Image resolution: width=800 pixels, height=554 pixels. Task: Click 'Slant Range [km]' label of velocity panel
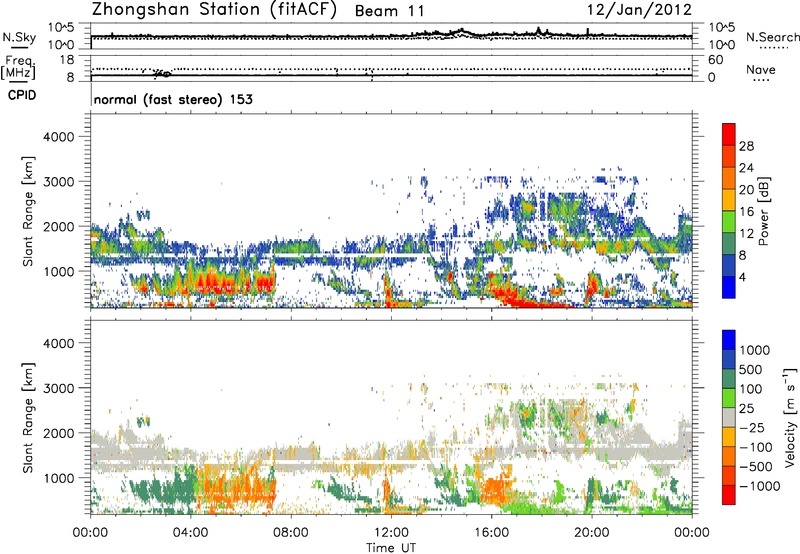point(28,418)
